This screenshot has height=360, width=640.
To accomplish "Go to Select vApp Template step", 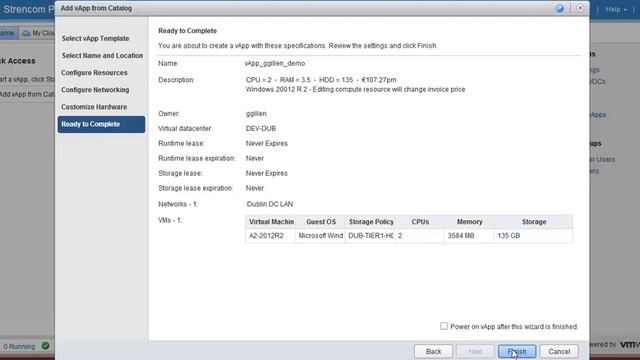I will [x=96, y=38].
